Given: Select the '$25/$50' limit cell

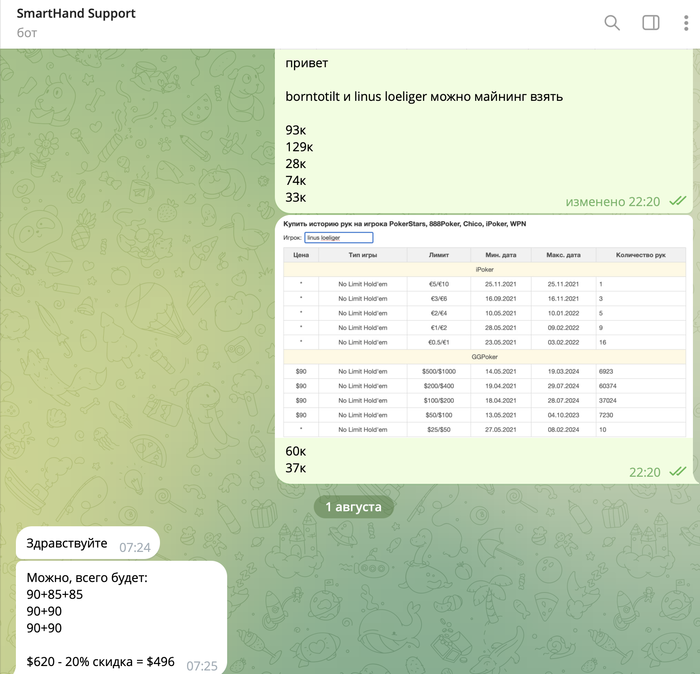Looking at the screenshot, I should click(x=439, y=430).
